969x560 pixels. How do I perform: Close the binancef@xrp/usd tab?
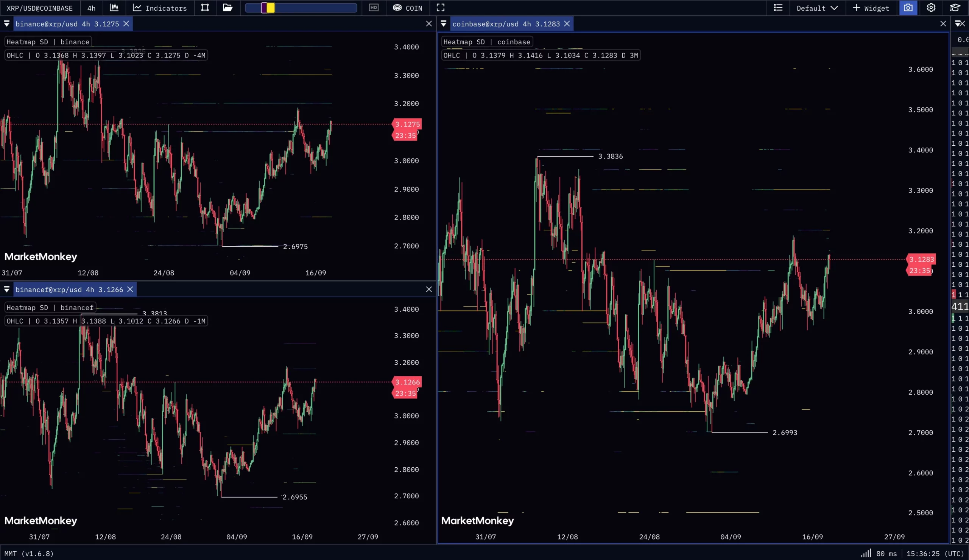point(130,289)
